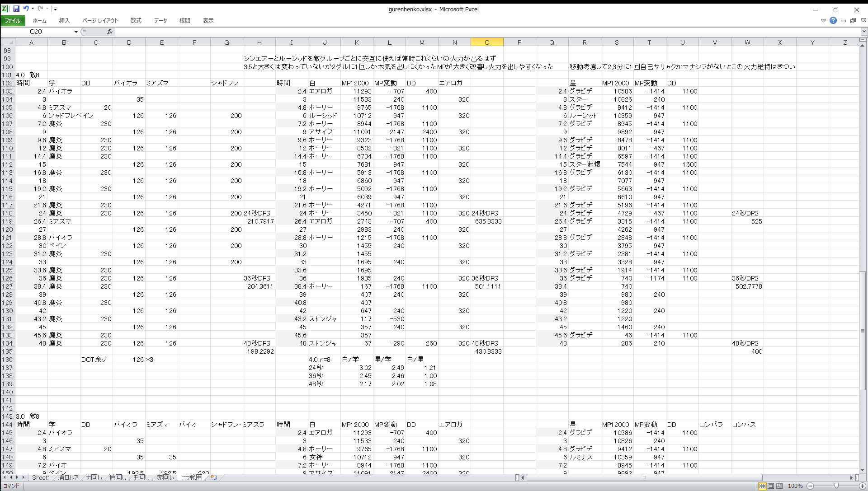The image size is (868, 491).
Task: Select cell with value 635.8333
Action: [x=487, y=221]
